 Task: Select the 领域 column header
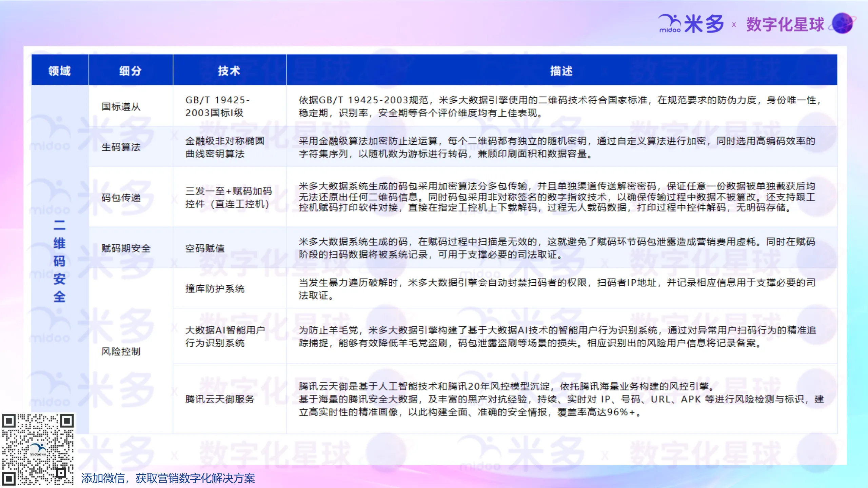(x=60, y=70)
